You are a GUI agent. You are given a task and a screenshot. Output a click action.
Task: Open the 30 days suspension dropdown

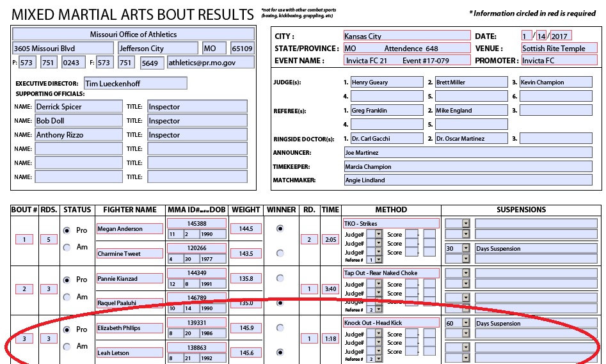pos(466,248)
